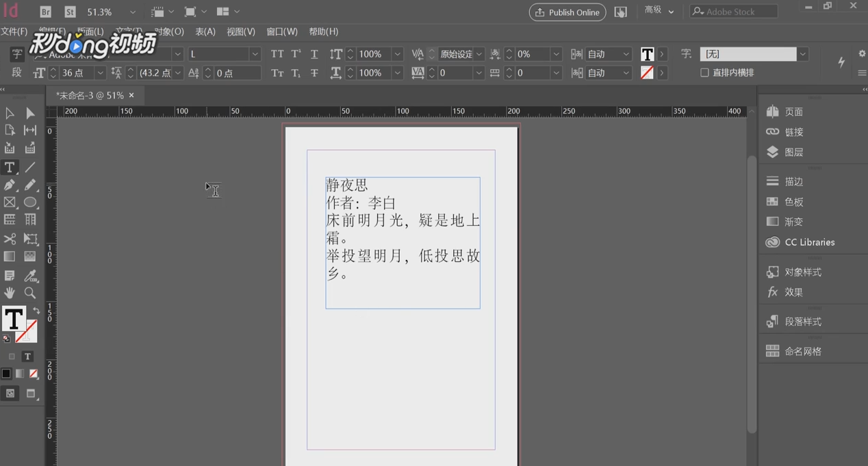The width and height of the screenshot is (868, 466).
Task: Open vertical scale 100% dropdown
Action: click(397, 54)
